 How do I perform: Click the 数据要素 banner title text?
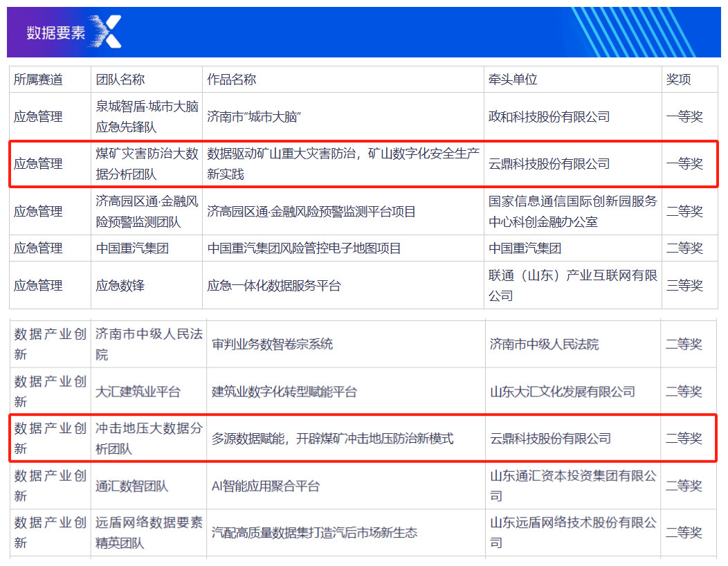pos(55,33)
